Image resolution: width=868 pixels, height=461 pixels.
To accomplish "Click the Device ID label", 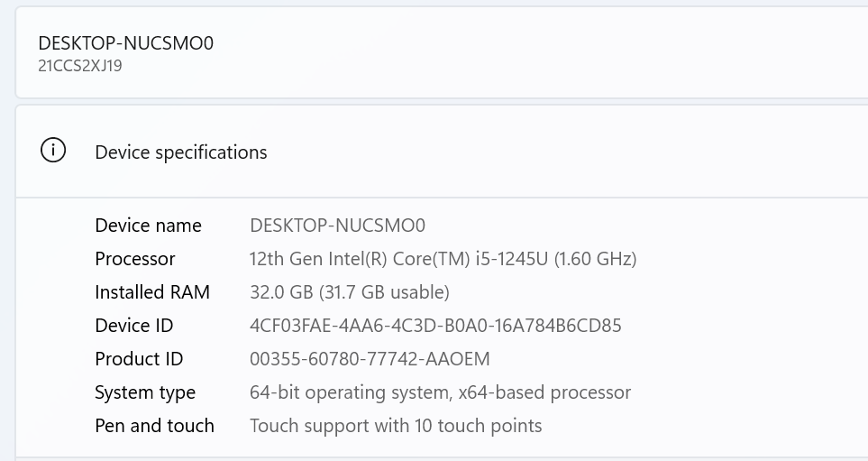I will [133, 326].
